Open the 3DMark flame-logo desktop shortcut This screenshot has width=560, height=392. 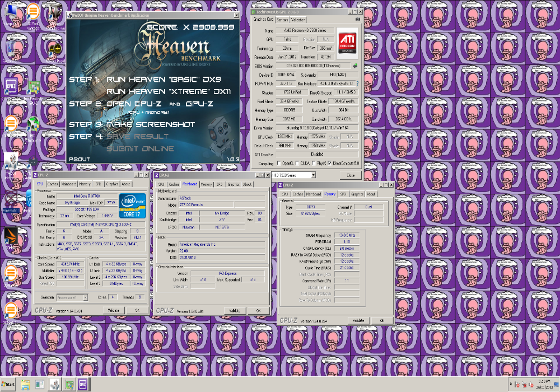tap(11, 238)
